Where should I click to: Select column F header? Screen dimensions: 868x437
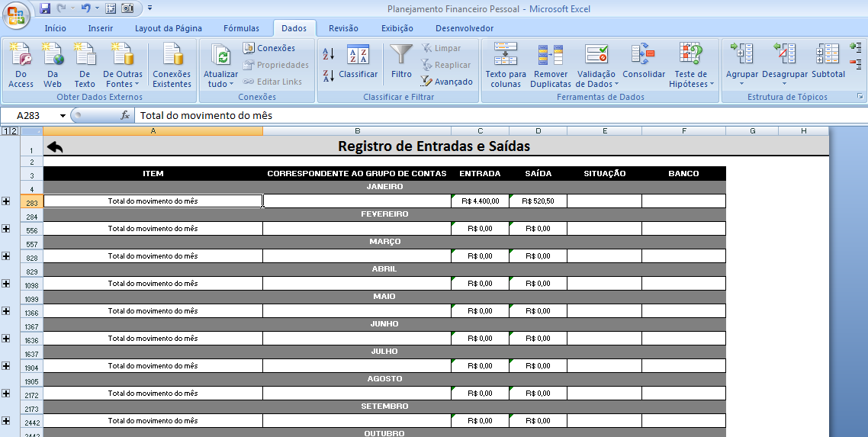click(x=683, y=131)
